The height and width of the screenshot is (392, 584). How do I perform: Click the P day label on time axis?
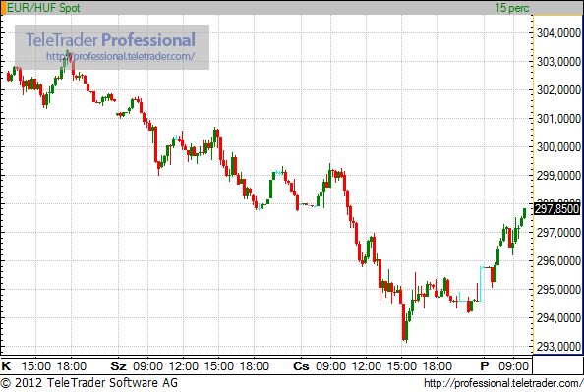pyautogui.click(x=484, y=366)
